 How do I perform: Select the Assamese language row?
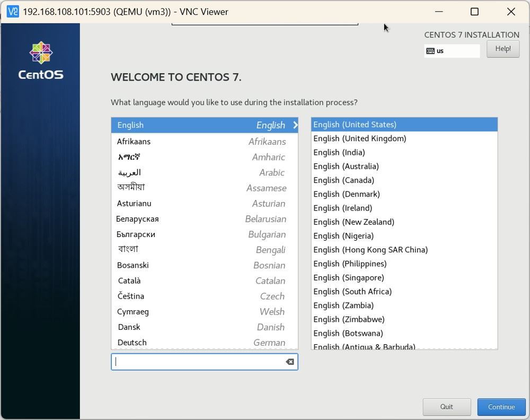coord(205,188)
